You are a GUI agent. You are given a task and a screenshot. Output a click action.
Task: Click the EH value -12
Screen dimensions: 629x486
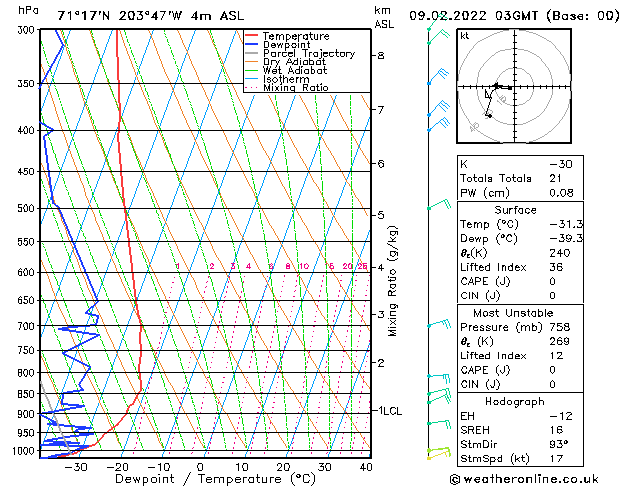coord(561,416)
